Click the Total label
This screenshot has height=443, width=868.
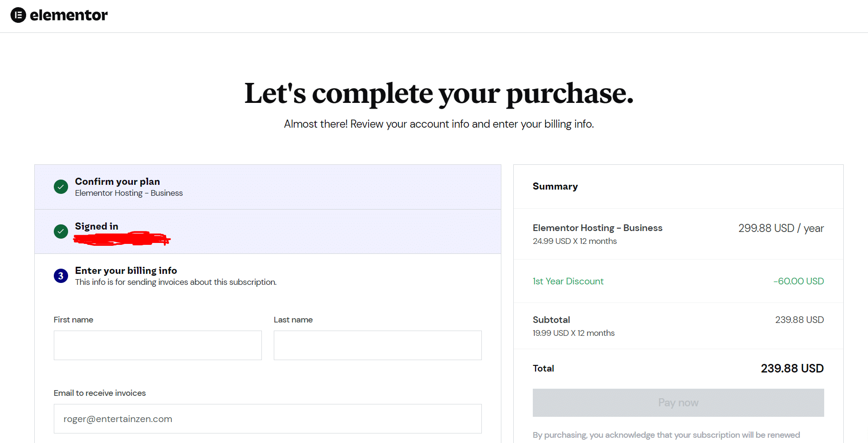tap(543, 368)
